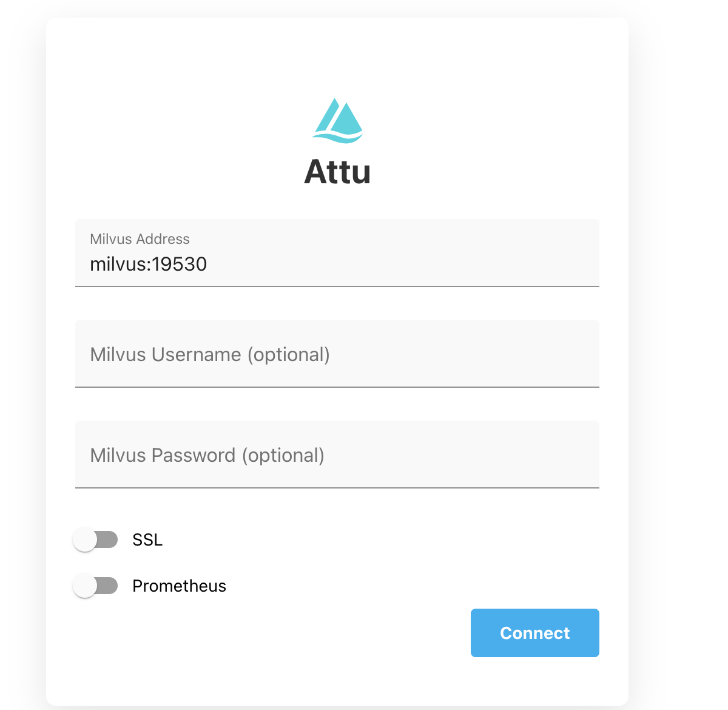The width and height of the screenshot is (728, 710).
Task: Click Connect to open the Attu dashboard
Action: [534, 632]
